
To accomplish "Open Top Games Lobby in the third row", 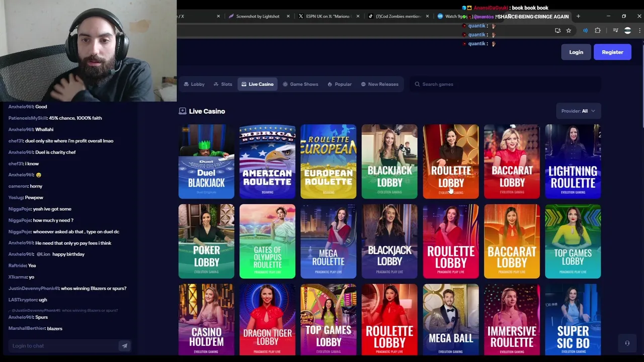I will (x=328, y=320).
